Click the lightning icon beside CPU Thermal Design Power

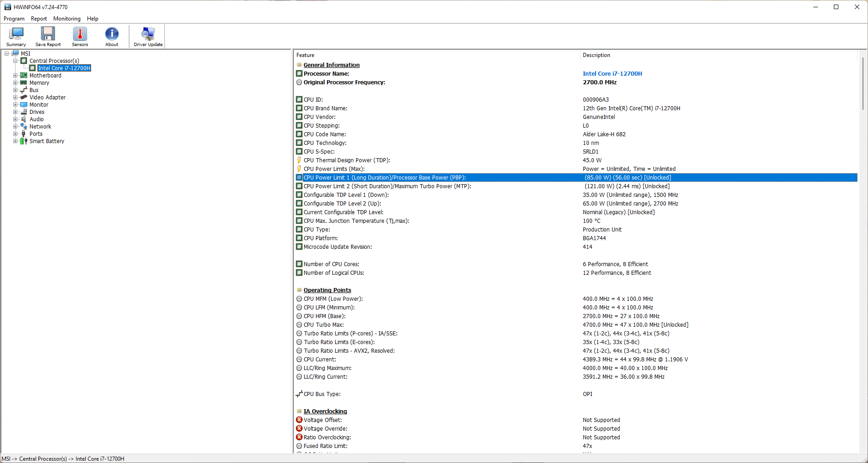(x=299, y=160)
